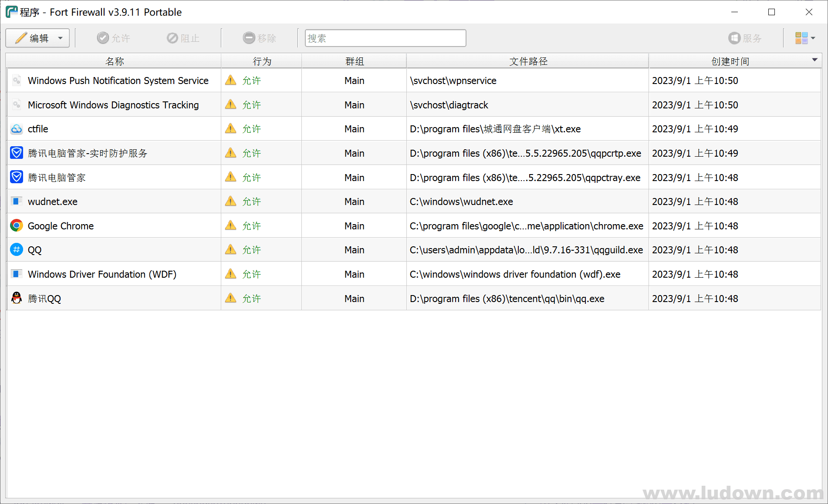This screenshot has width=828, height=504.
Task: Focus the 搜索 search field
Action: (385, 38)
